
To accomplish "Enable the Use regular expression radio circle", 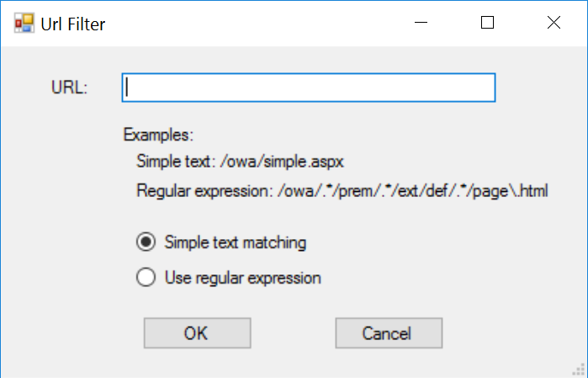I will point(146,277).
